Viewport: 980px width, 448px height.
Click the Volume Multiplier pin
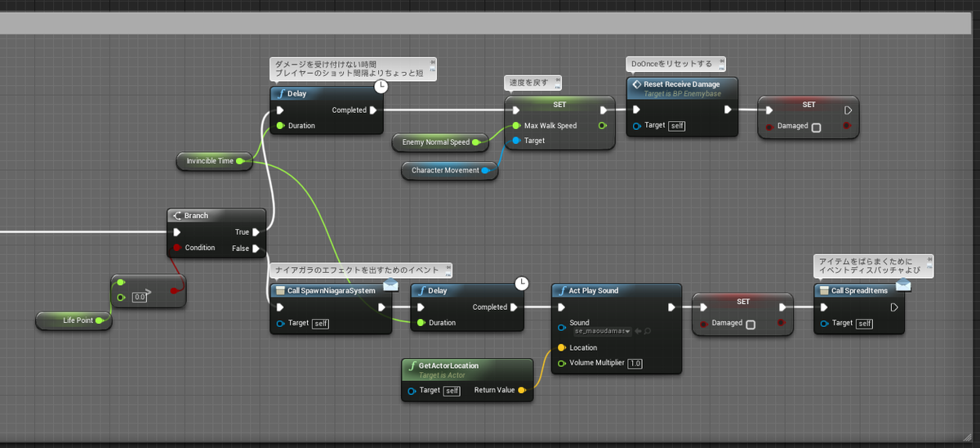coord(562,363)
